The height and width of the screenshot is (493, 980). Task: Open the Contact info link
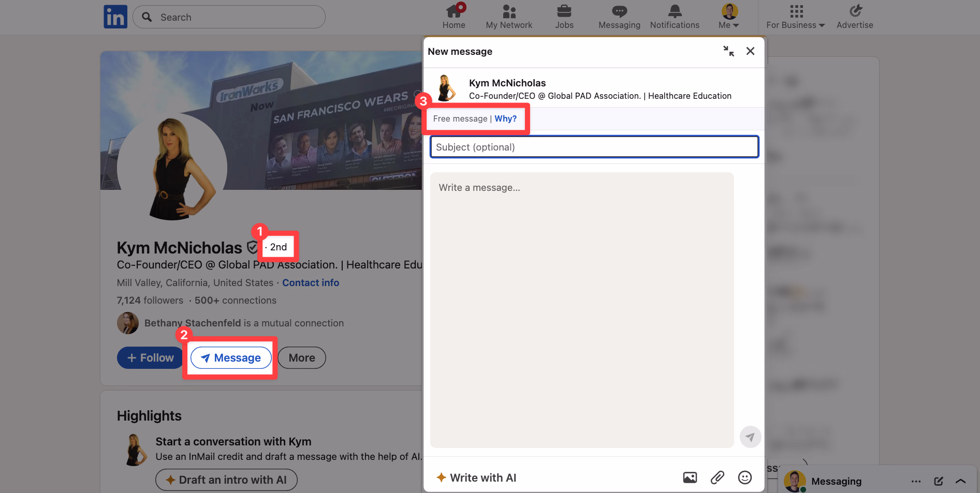coord(311,283)
